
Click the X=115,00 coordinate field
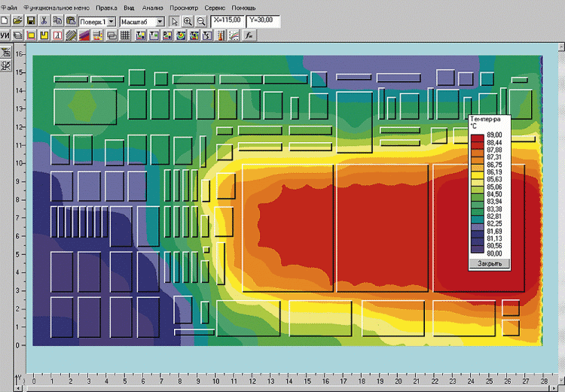coord(228,21)
